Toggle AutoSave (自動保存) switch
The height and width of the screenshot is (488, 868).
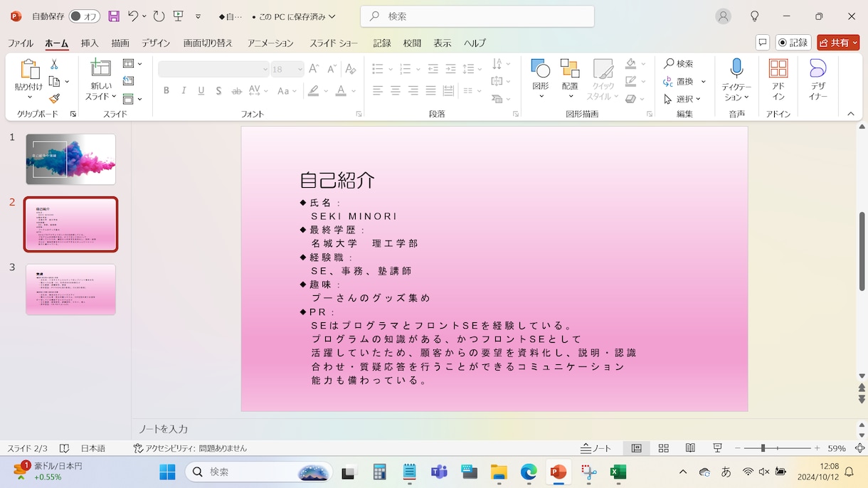(84, 16)
